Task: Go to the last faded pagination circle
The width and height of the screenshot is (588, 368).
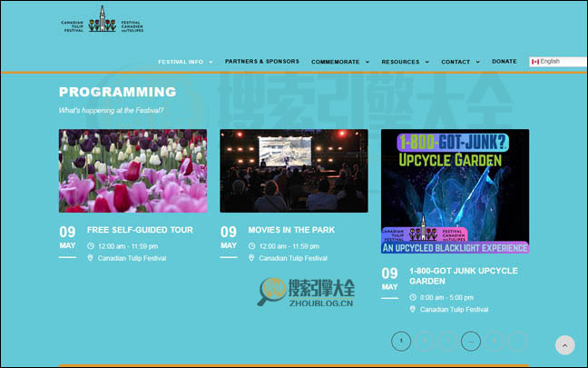Action: pyautogui.click(x=518, y=342)
